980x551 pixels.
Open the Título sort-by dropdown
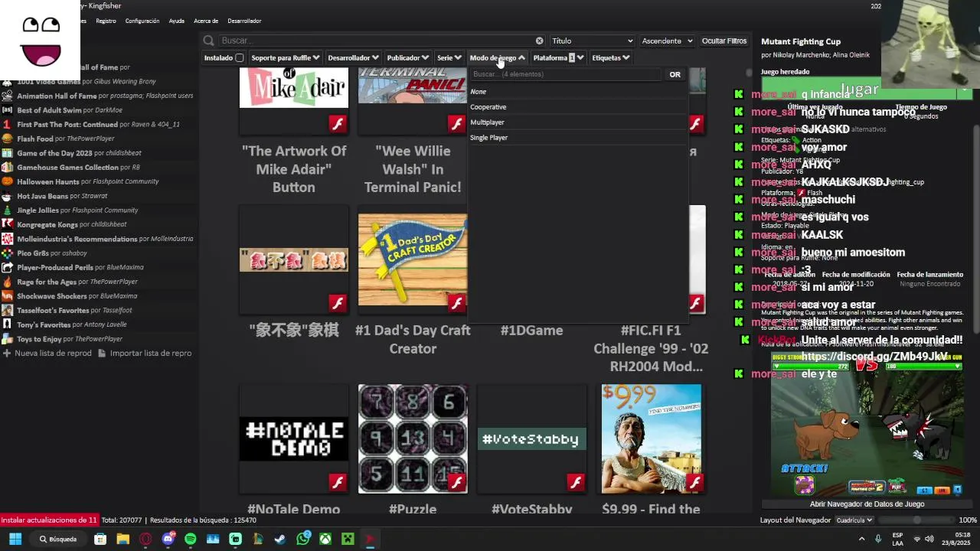593,41
